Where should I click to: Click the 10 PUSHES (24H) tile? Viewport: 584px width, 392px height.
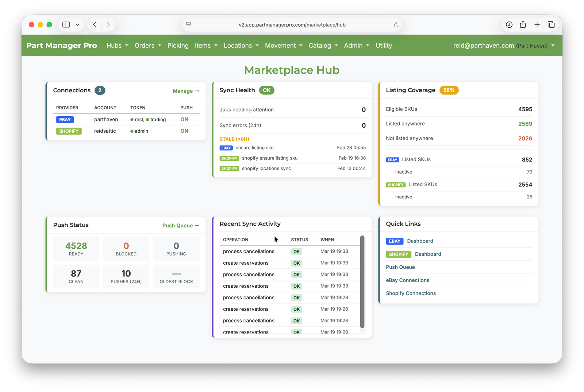point(126,276)
